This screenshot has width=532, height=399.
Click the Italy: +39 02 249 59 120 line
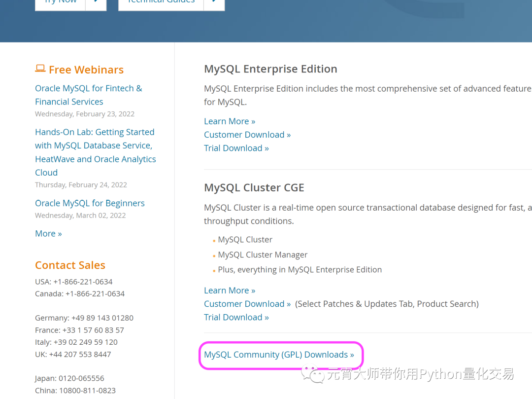76,342
